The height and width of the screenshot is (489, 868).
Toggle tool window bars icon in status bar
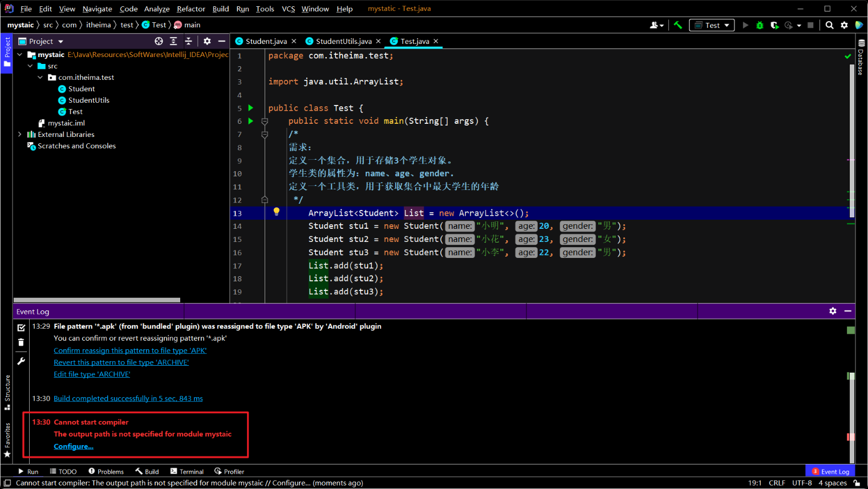(7, 483)
